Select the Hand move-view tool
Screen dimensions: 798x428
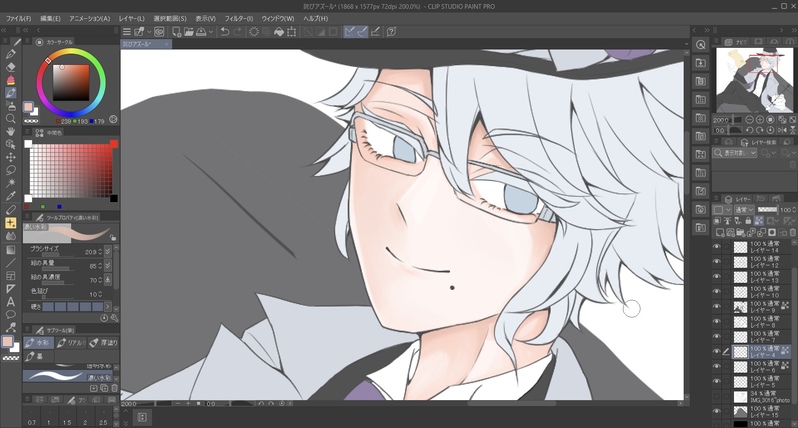click(x=11, y=131)
